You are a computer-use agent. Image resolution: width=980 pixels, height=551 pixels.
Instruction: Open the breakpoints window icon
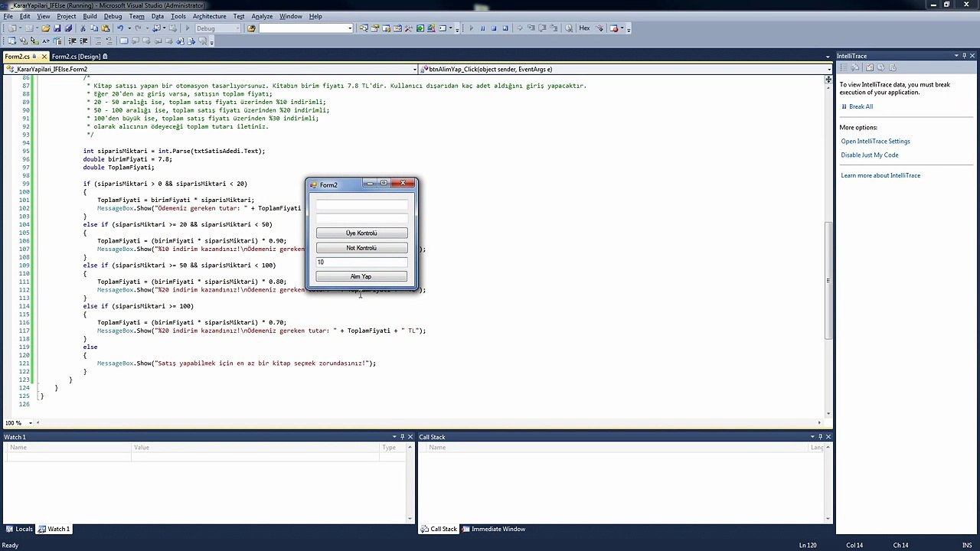tap(614, 28)
